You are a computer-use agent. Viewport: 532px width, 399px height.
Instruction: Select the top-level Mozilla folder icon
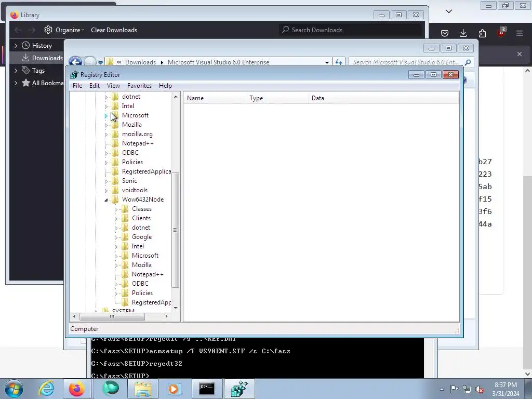[x=115, y=125]
